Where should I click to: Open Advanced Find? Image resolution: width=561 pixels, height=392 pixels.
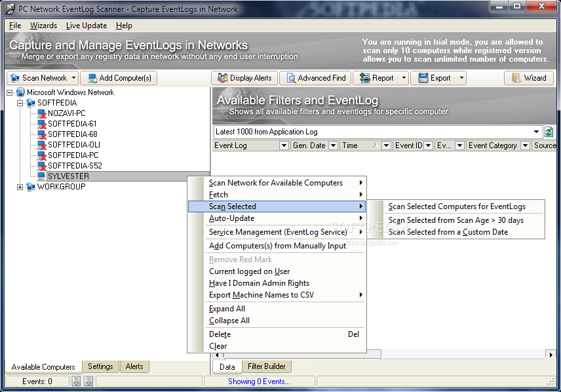pos(316,78)
